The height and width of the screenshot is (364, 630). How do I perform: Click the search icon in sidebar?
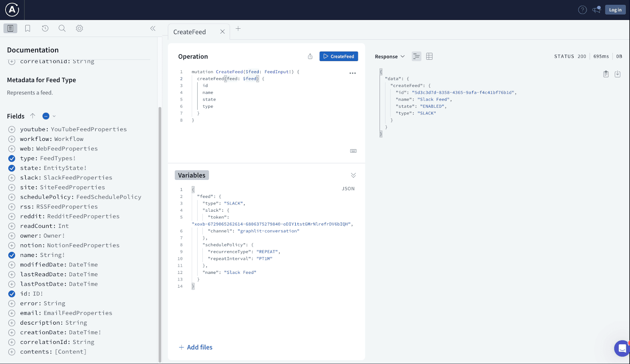point(62,28)
